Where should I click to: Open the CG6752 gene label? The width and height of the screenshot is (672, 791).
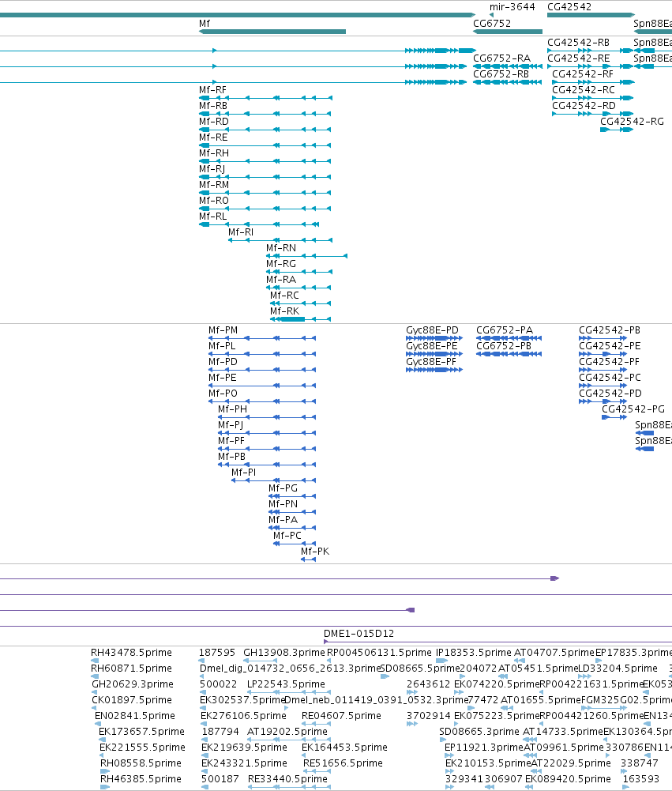[x=492, y=24]
